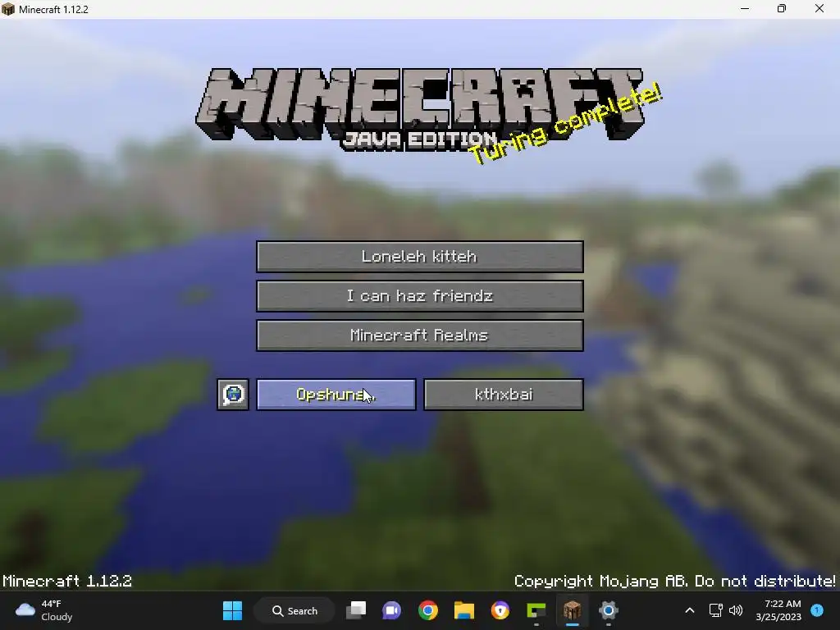
Task: Open the clock showing 7:22 AM
Action: (x=778, y=610)
